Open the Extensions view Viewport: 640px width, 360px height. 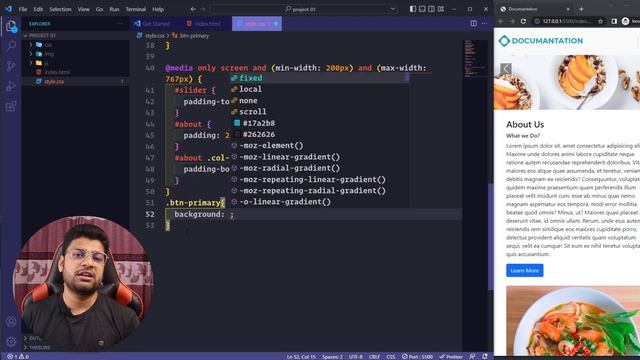click(x=11, y=107)
